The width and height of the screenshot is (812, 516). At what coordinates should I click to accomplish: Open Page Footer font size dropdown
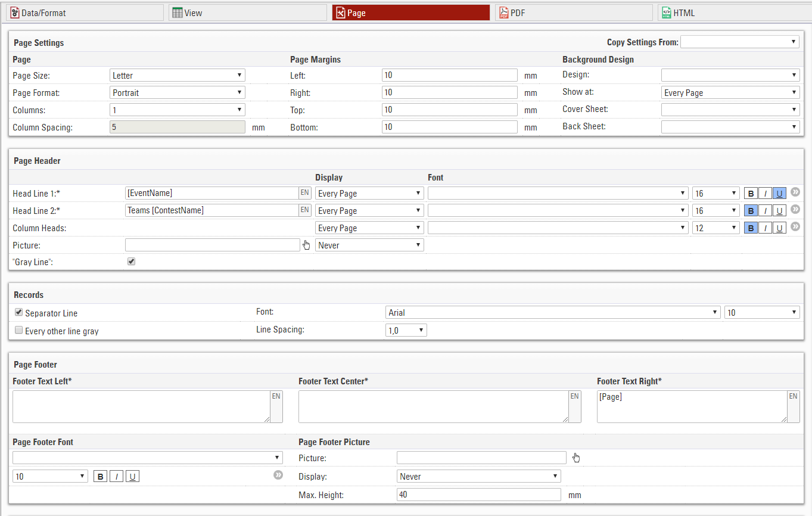point(50,477)
